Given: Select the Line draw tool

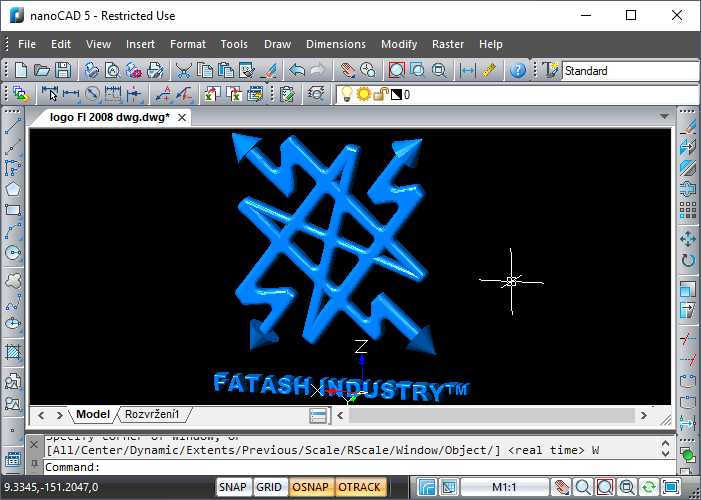Looking at the screenshot, I should point(13,127).
